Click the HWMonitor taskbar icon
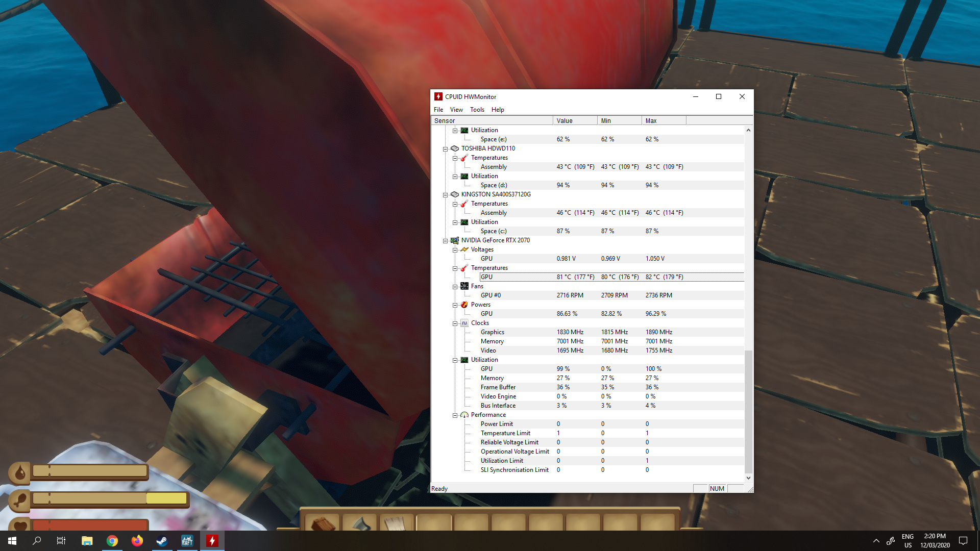The width and height of the screenshot is (980, 551). pyautogui.click(x=212, y=541)
